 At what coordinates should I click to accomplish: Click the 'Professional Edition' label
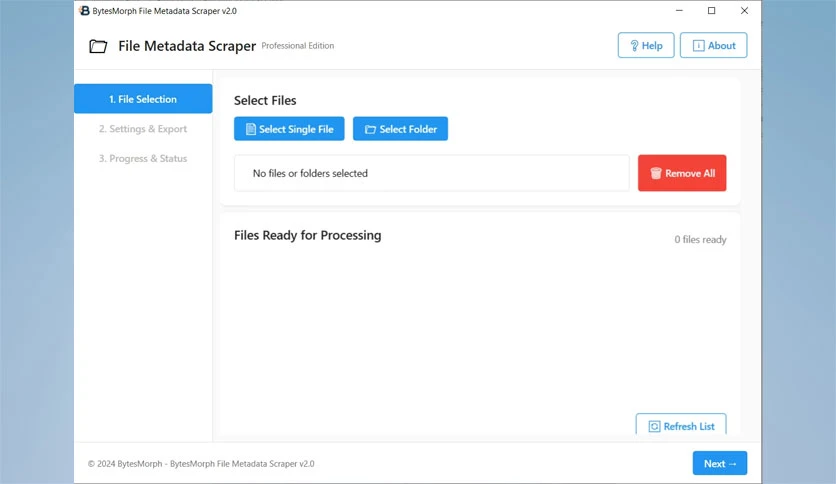tap(298, 46)
